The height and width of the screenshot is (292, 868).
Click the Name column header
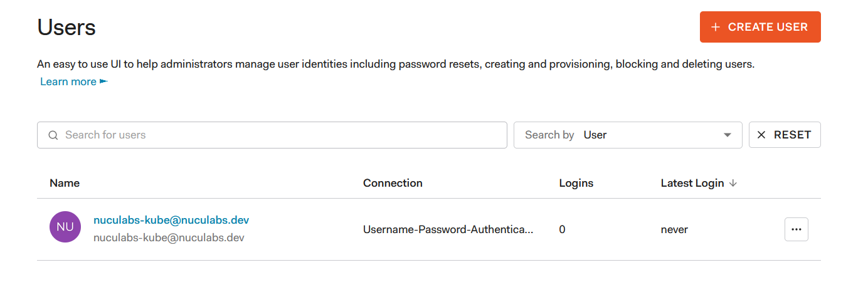tap(65, 183)
